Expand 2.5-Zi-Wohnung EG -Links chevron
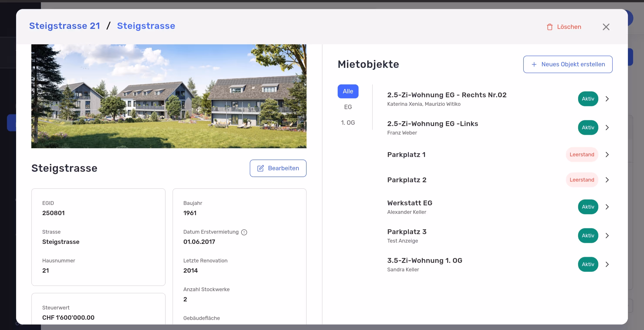 coord(607,128)
